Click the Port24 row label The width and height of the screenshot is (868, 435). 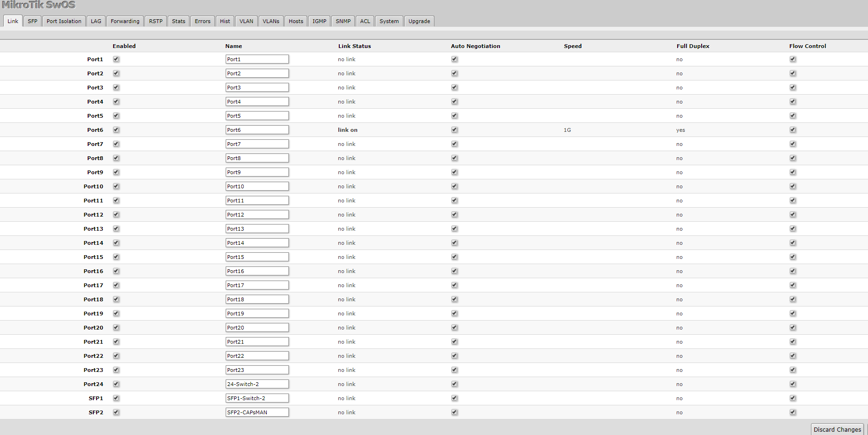[x=93, y=384]
